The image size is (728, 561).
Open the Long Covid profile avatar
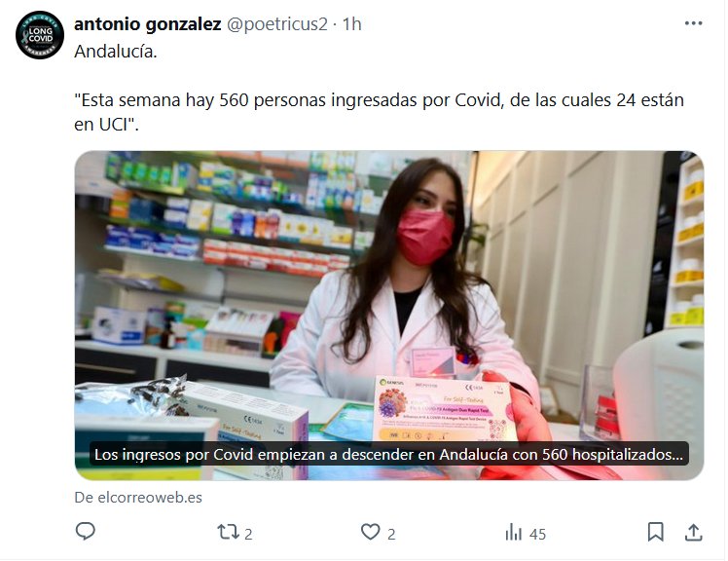[40, 35]
